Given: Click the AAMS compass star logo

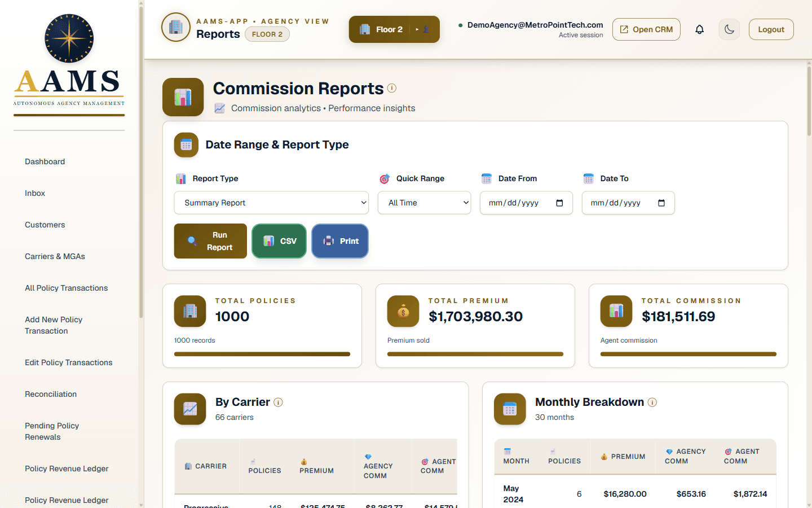Looking at the screenshot, I should 69,38.
